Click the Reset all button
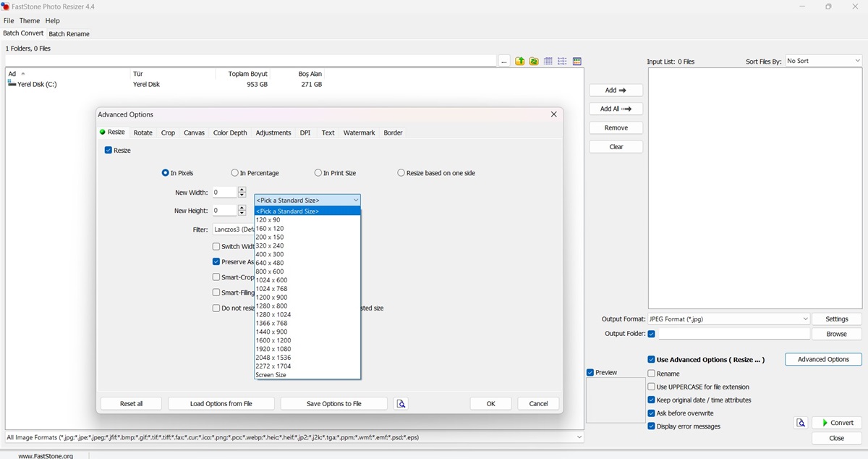The width and height of the screenshot is (868, 459). tap(131, 404)
